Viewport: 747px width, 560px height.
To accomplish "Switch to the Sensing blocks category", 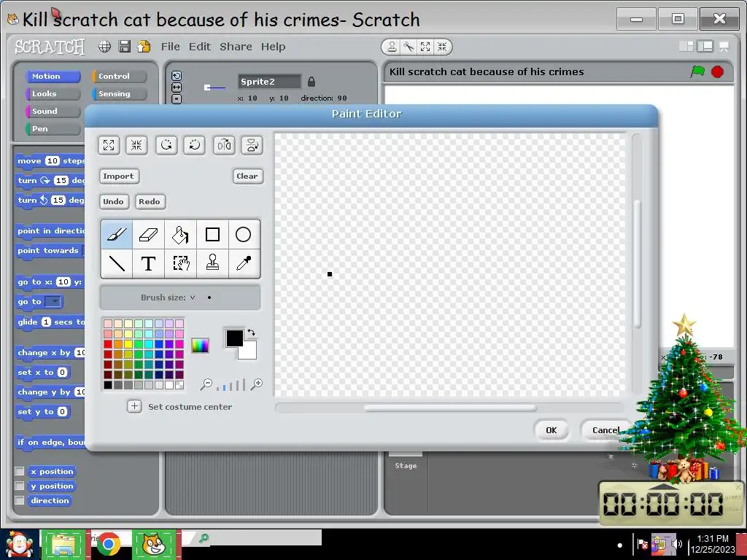I will [x=119, y=94].
